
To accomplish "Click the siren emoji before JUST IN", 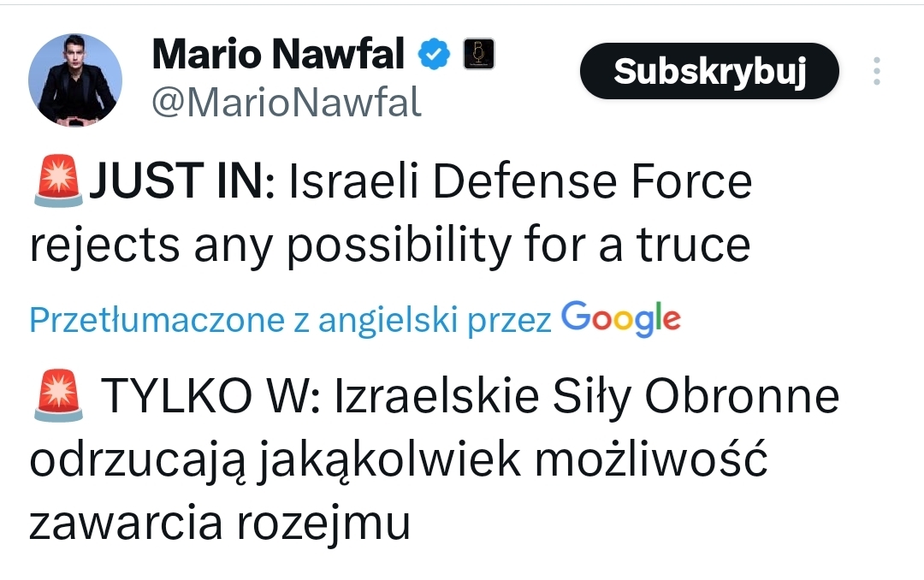I will point(57,183).
